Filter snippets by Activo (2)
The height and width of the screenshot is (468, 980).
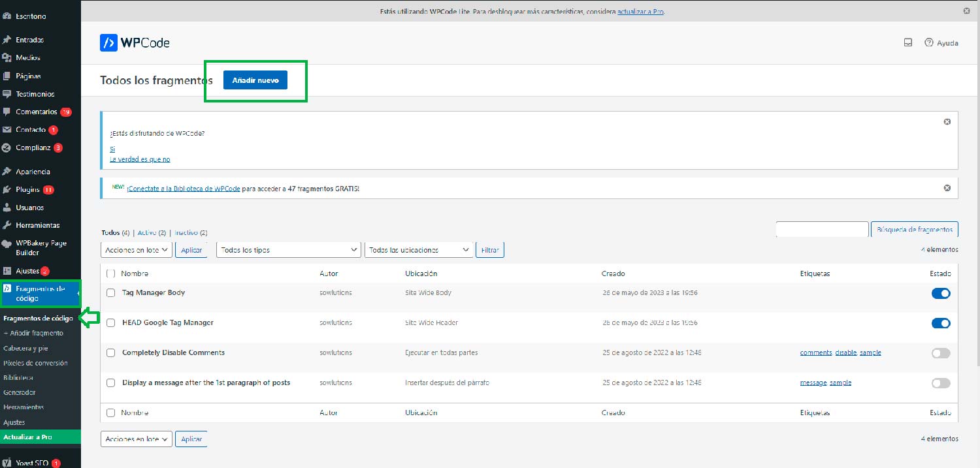(152, 232)
